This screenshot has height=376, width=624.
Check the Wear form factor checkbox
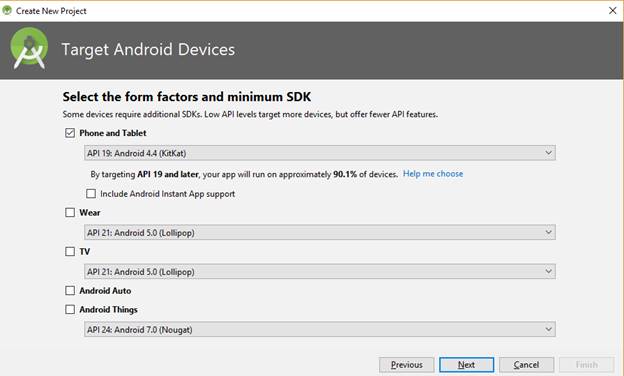pyautogui.click(x=70, y=212)
